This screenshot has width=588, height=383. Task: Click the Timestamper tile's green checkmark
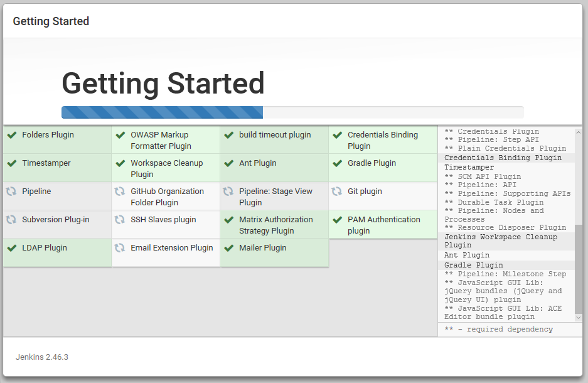point(12,163)
